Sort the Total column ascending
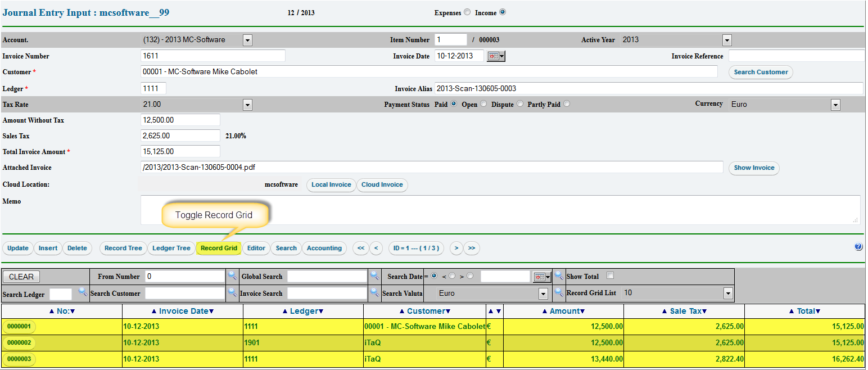Image resolution: width=868 pixels, height=370 pixels. click(792, 312)
